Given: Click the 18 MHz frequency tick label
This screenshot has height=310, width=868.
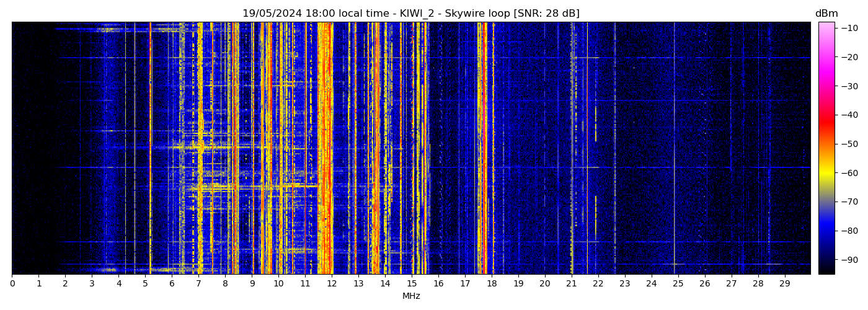Looking at the screenshot, I should point(492,283).
